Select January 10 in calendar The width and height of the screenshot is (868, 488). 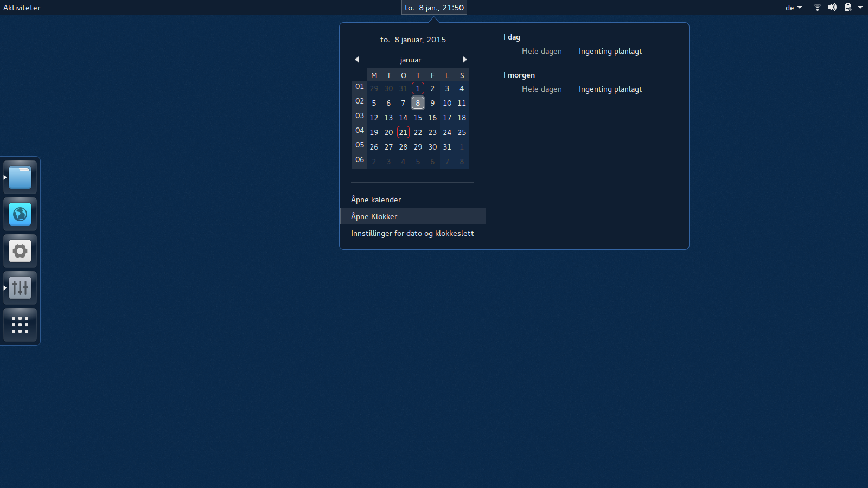[447, 103]
